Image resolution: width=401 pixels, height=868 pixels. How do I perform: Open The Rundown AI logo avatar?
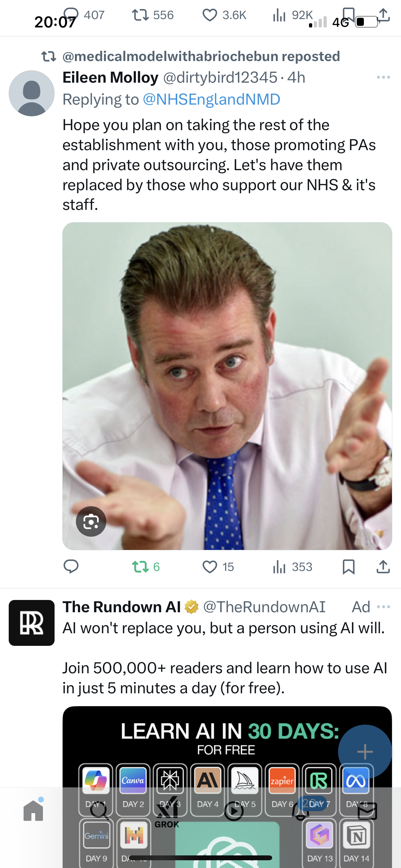click(32, 623)
